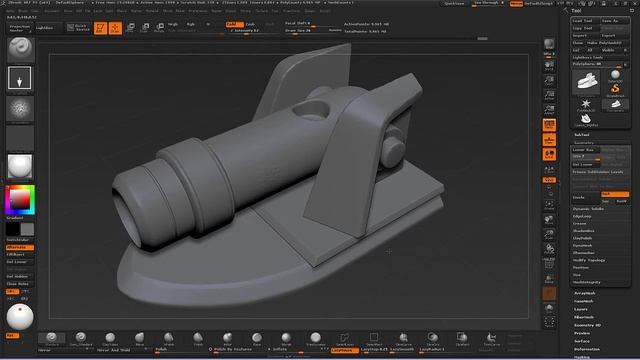Expand the Layers palette
Image resolution: width=640 pixels, height=360 pixels.
point(581,309)
